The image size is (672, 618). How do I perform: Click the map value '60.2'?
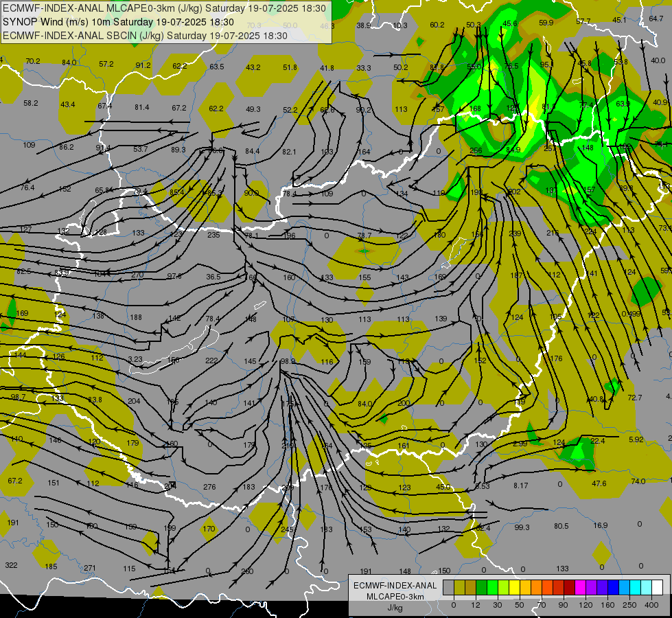pyautogui.click(x=437, y=25)
